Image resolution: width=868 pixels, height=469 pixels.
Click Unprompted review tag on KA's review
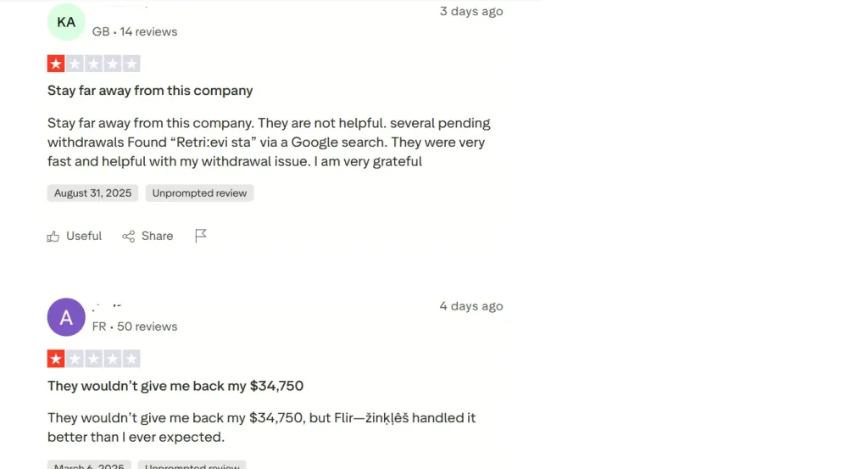[x=199, y=193]
